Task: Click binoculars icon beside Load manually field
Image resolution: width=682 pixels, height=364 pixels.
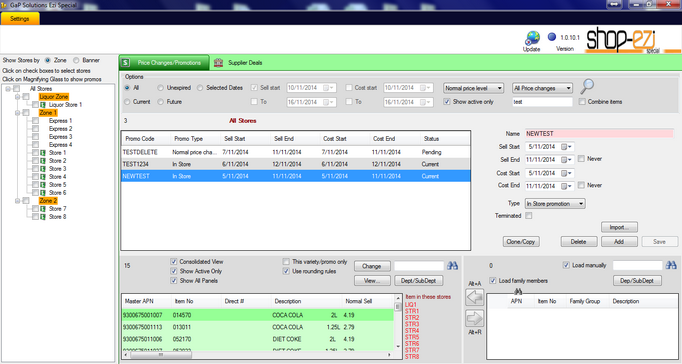Action: [671, 265]
